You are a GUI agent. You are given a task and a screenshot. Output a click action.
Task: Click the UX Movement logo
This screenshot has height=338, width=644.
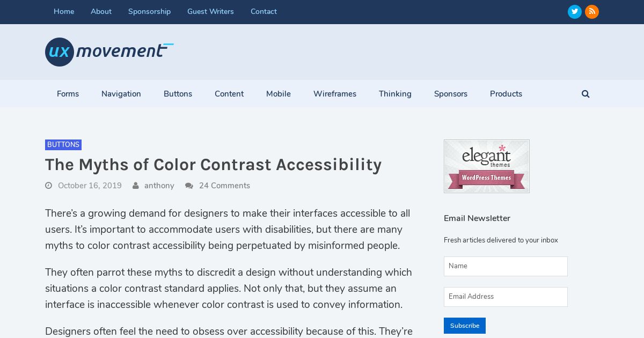109,52
